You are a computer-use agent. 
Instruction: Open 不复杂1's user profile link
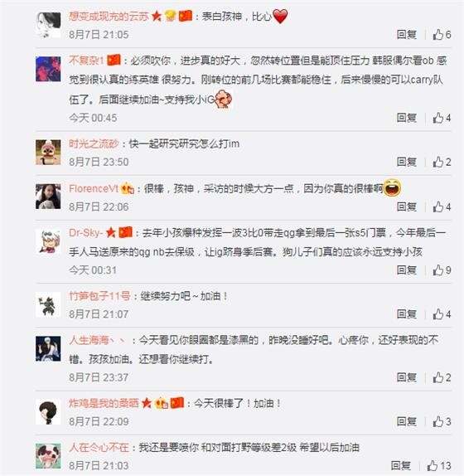pyautogui.click(x=86, y=60)
